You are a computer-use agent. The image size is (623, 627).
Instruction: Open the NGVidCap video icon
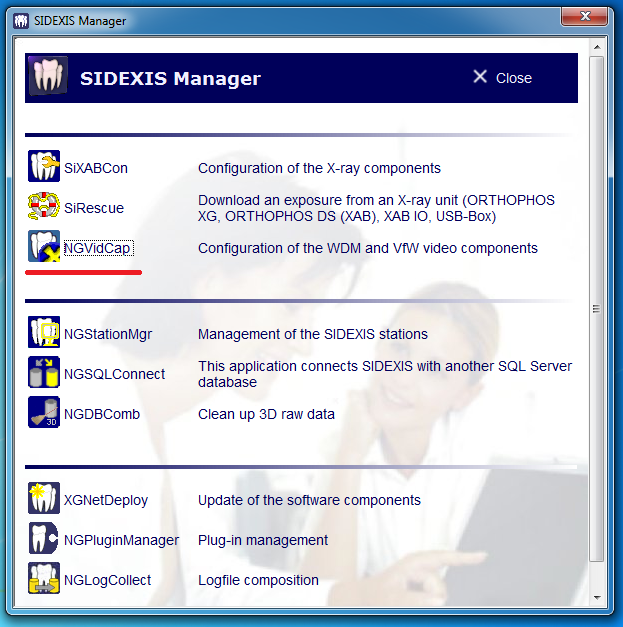(x=44, y=246)
